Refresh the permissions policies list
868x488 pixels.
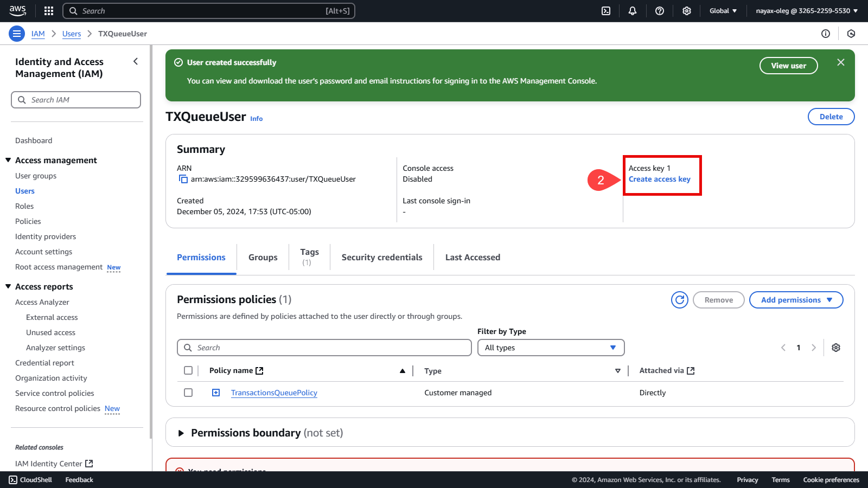pos(680,300)
